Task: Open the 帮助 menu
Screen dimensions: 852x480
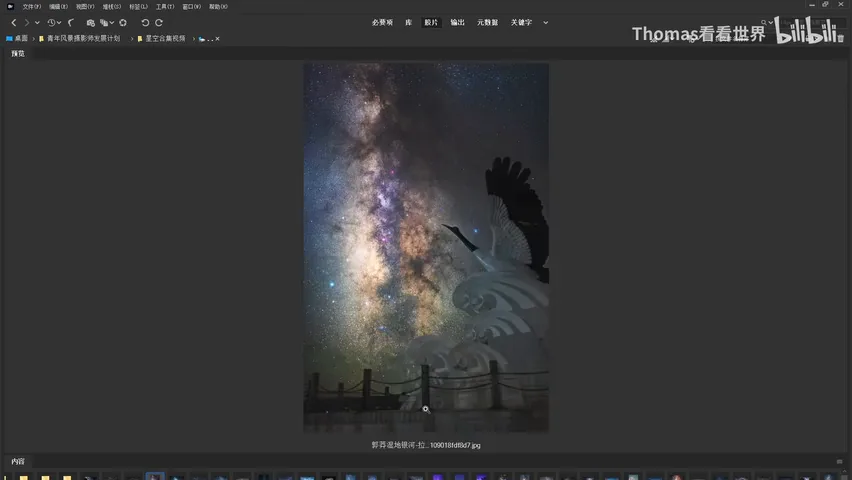Action: [218, 7]
